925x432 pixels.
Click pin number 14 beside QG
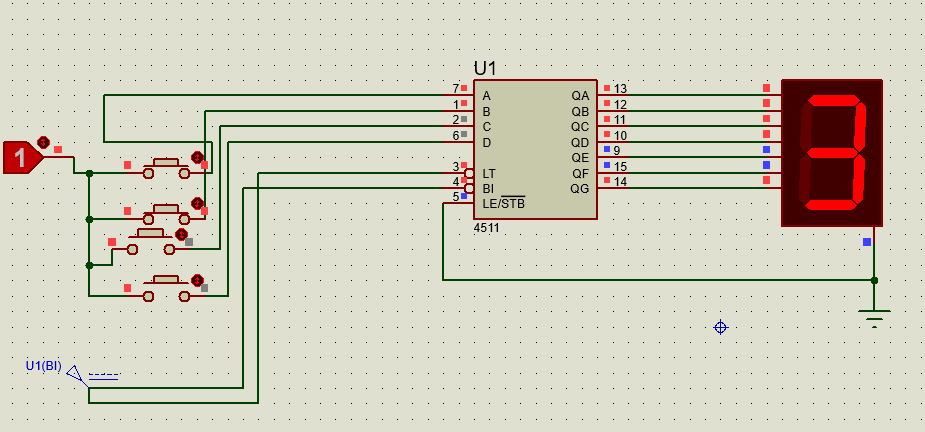coord(620,182)
